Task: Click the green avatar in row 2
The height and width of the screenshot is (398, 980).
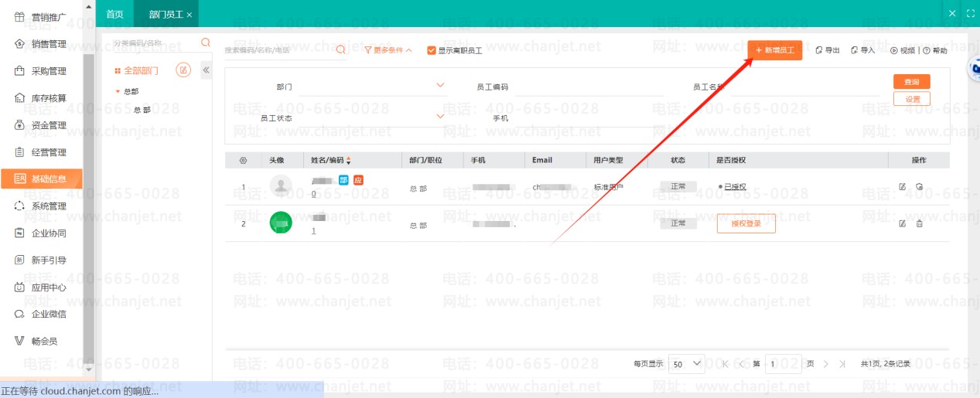Action: [x=281, y=223]
